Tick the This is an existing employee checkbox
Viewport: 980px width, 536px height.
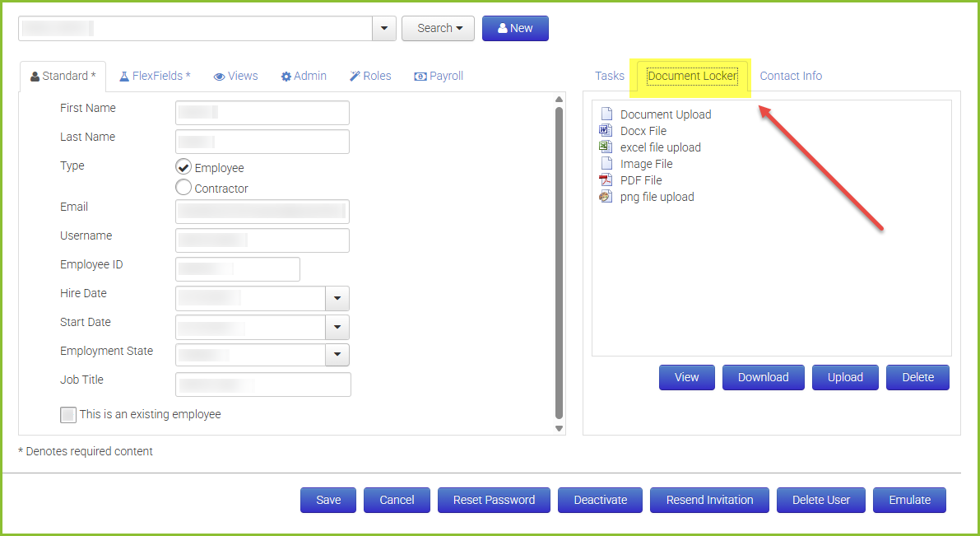click(x=68, y=415)
